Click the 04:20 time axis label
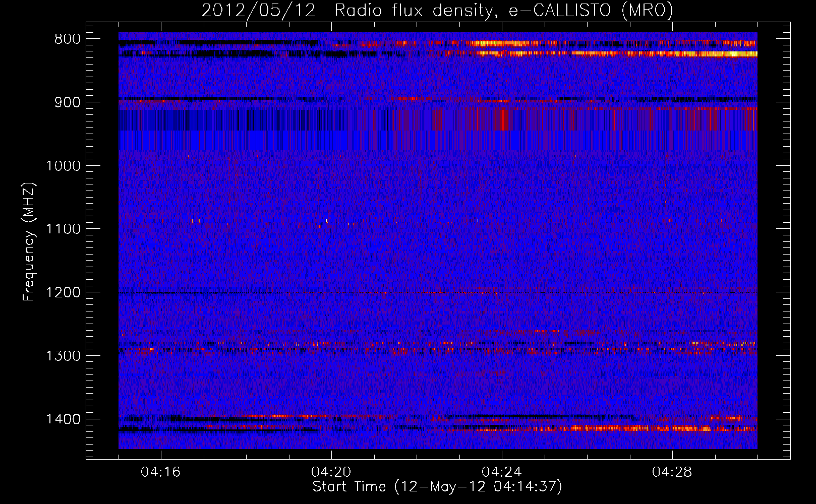The width and height of the screenshot is (816, 504). [x=331, y=472]
